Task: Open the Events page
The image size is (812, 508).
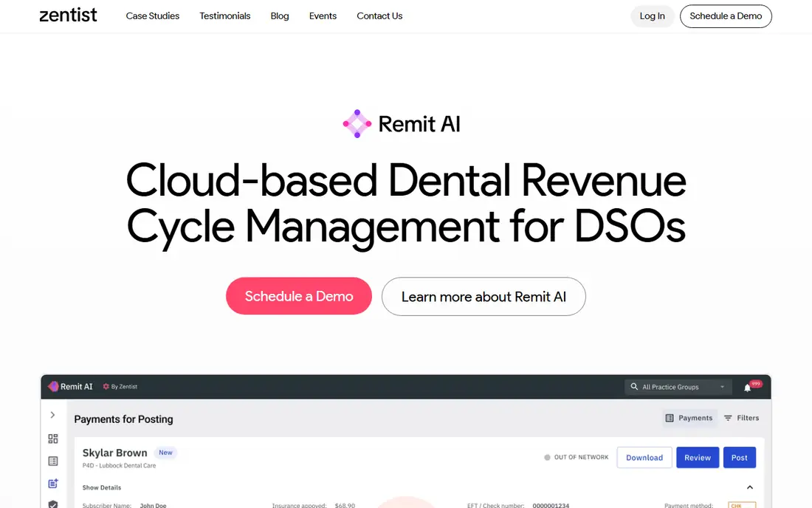Action: click(x=323, y=16)
